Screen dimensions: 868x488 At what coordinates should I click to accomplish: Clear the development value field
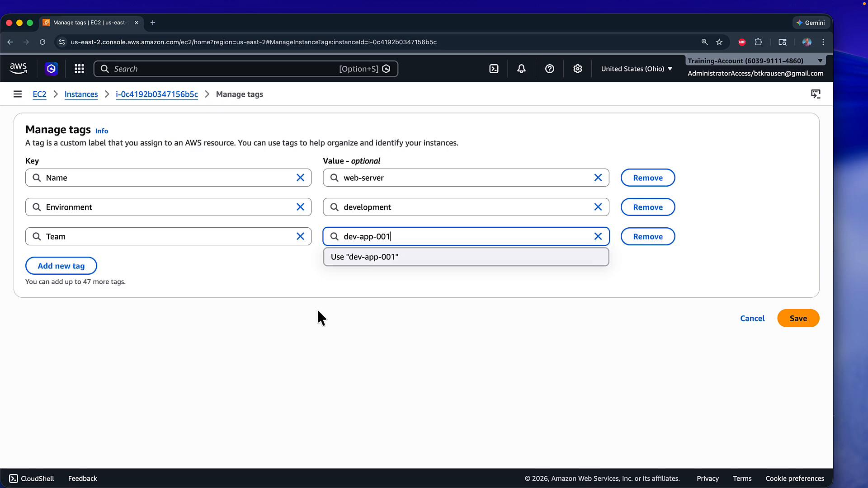tap(598, 207)
